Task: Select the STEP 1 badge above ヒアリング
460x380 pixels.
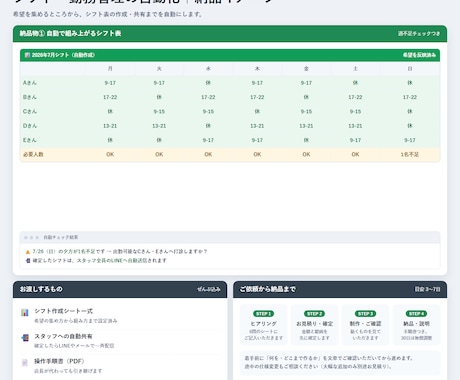Action: 263,314
